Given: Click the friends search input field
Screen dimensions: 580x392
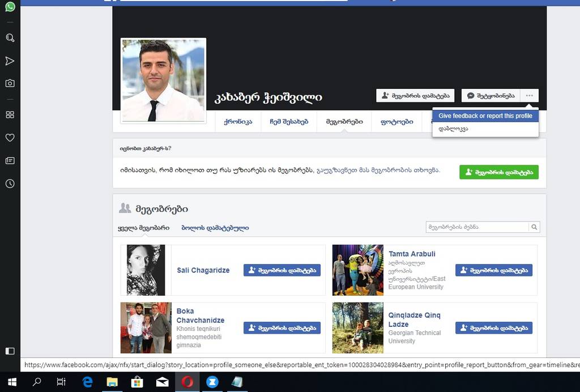Looking at the screenshot, I should click(477, 227).
